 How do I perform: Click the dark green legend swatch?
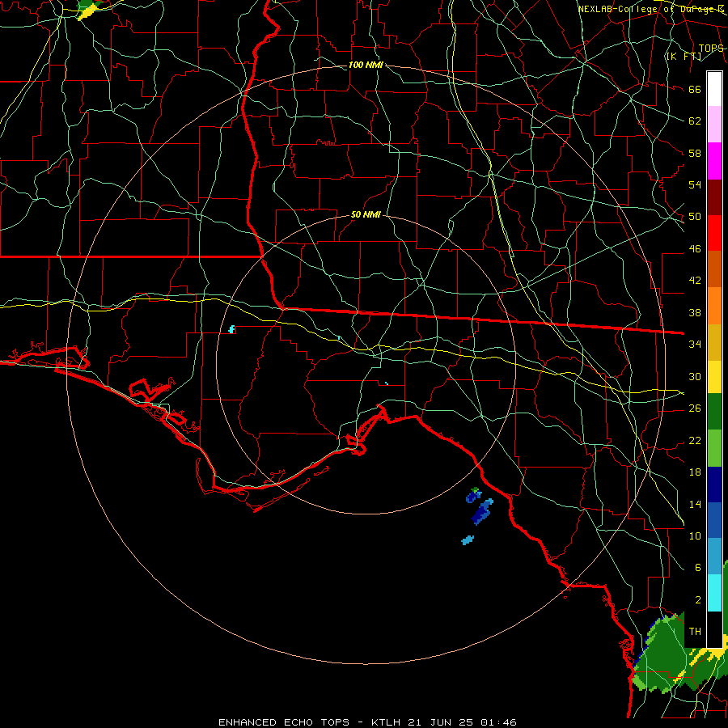pyautogui.click(x=714, y=412)
